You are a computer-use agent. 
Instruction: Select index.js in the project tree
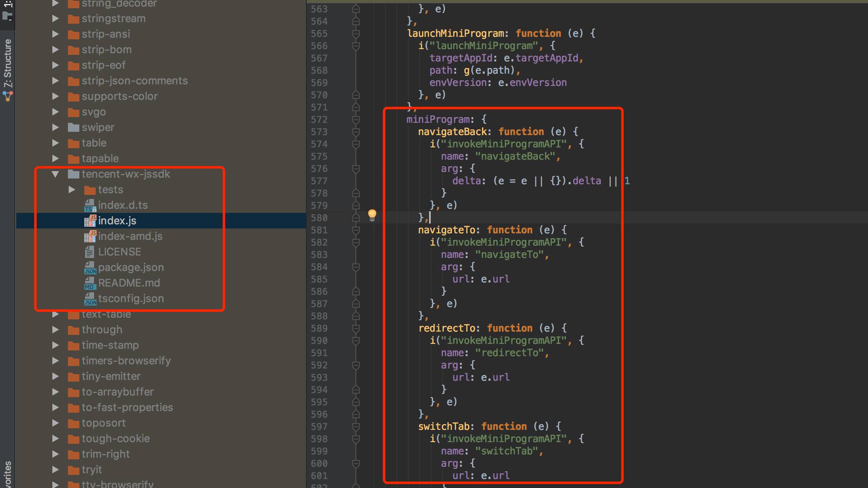tap(117, 221)
